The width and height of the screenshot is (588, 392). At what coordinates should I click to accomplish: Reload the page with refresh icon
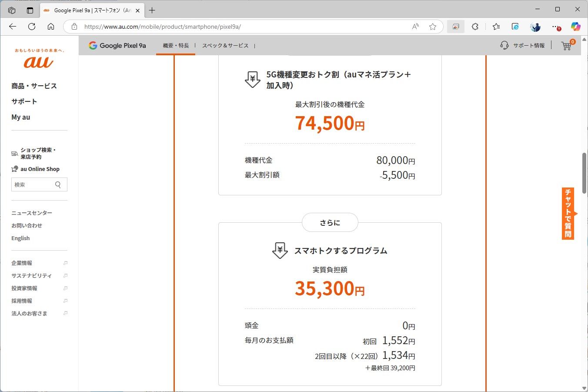32,27
